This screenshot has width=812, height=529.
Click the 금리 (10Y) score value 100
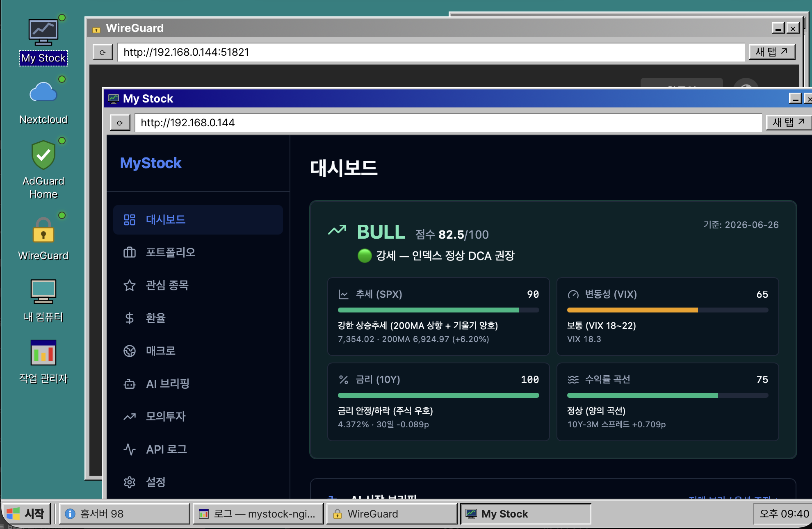coord(530,380)
